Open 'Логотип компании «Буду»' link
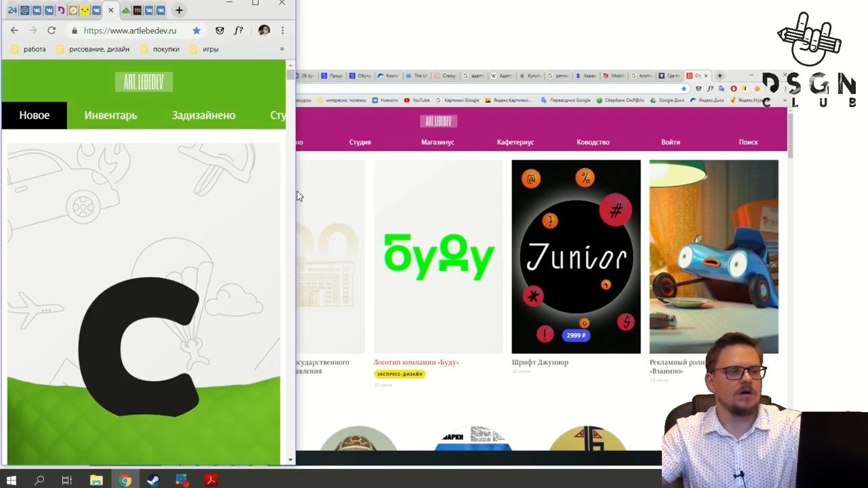868x488 pixels. (416, 363)
